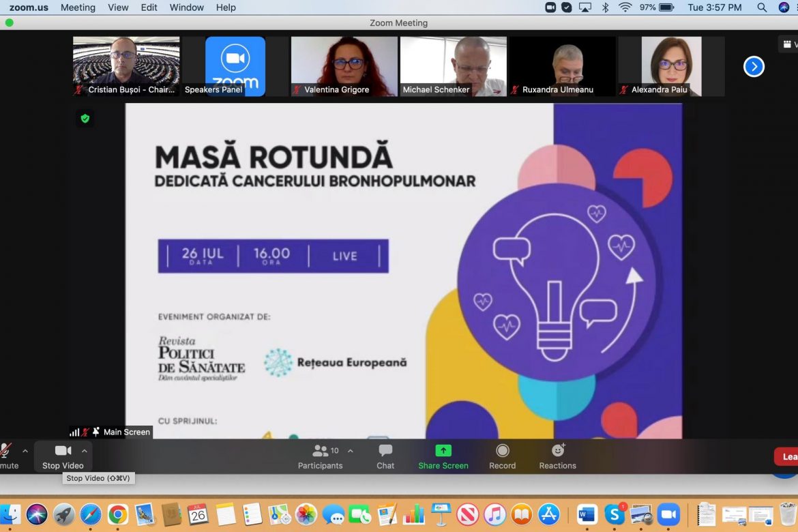
Task: Open the Window menu in menu bar
Action: pyautogui.click(x=186, y=8)
